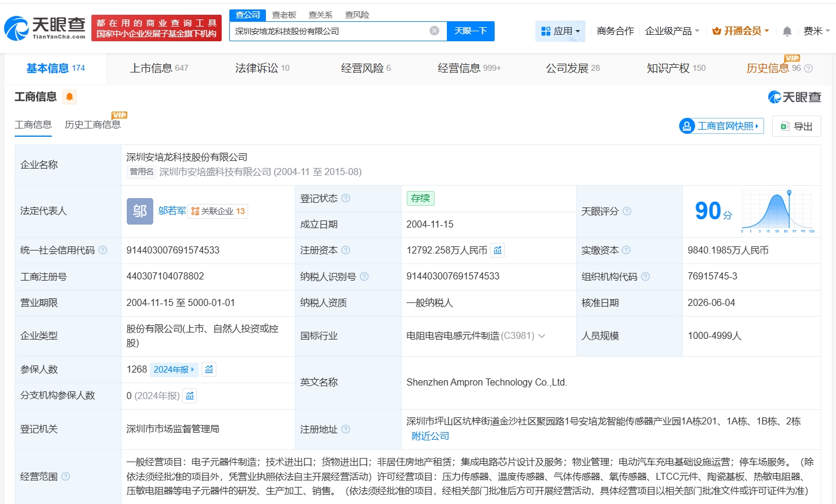Click the English name Shenzhen Ampron Technology Co.,Ltd.

coord(486,383)
